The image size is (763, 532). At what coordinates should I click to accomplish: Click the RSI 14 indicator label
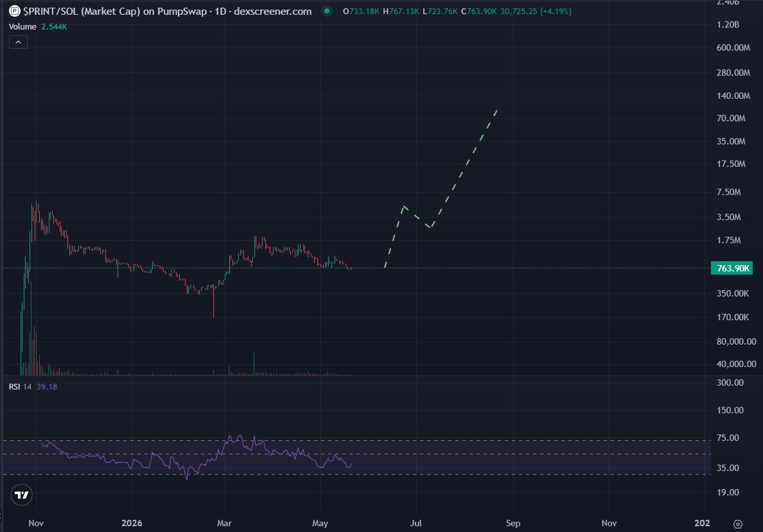click(20, 386)
